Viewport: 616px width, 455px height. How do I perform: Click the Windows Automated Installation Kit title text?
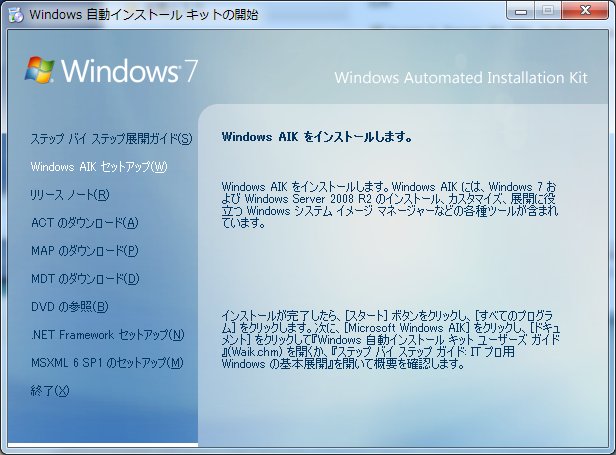pos(461,78)
